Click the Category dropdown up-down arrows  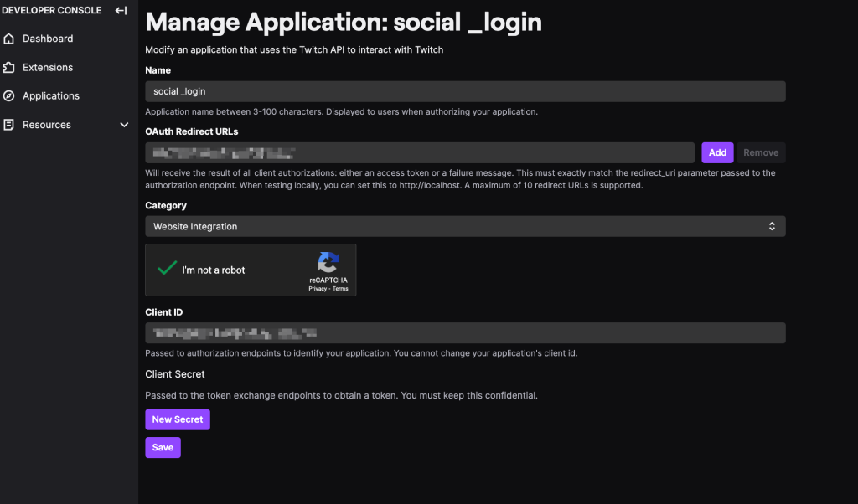772,226
